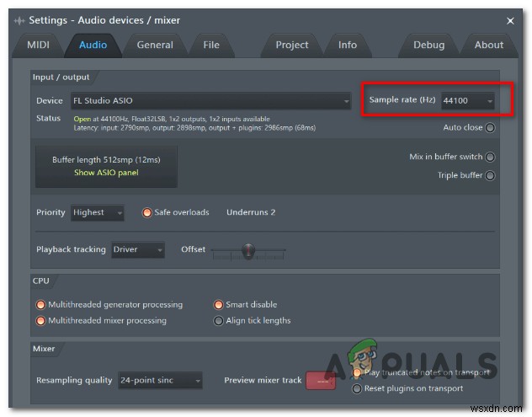Image resolution: width=532 pixels, height=417 pixels.
Task: Click the Latency status line
Action: click(x=194, y=128)
